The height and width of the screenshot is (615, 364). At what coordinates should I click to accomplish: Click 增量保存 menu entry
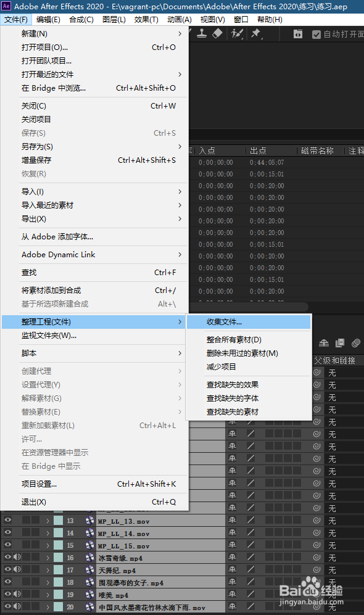pyautogui.click(x=94, y=160)
